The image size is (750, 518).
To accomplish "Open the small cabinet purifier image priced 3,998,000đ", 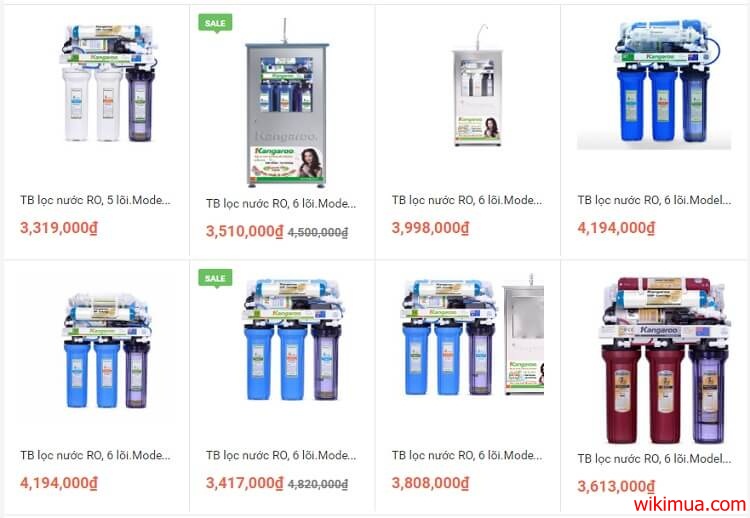I will (477, 85).
